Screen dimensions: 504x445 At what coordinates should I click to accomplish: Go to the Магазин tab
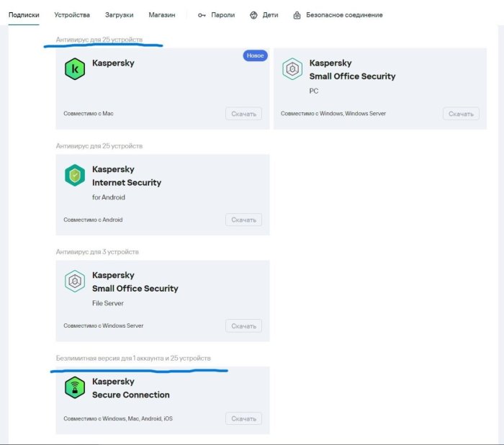(x=162, y=15)
